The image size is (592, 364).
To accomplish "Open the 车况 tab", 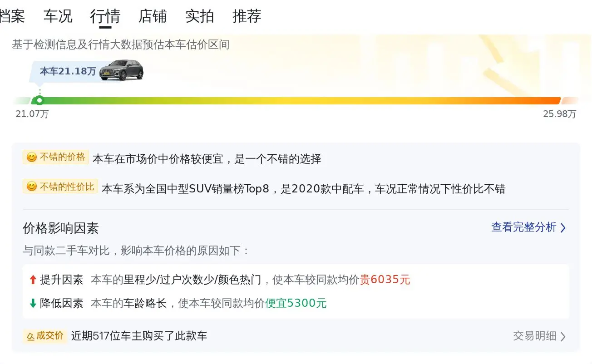I will 58,16.
